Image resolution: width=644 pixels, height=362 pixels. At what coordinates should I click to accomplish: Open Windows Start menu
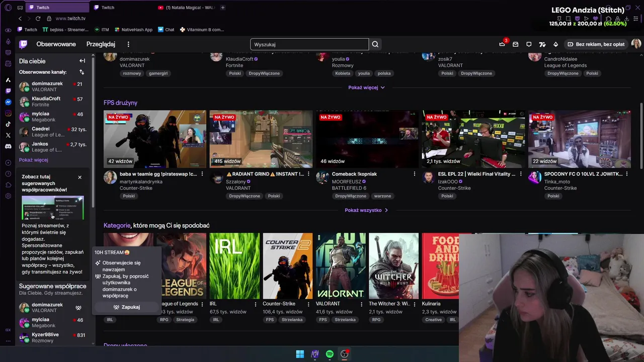pos(300,354)
